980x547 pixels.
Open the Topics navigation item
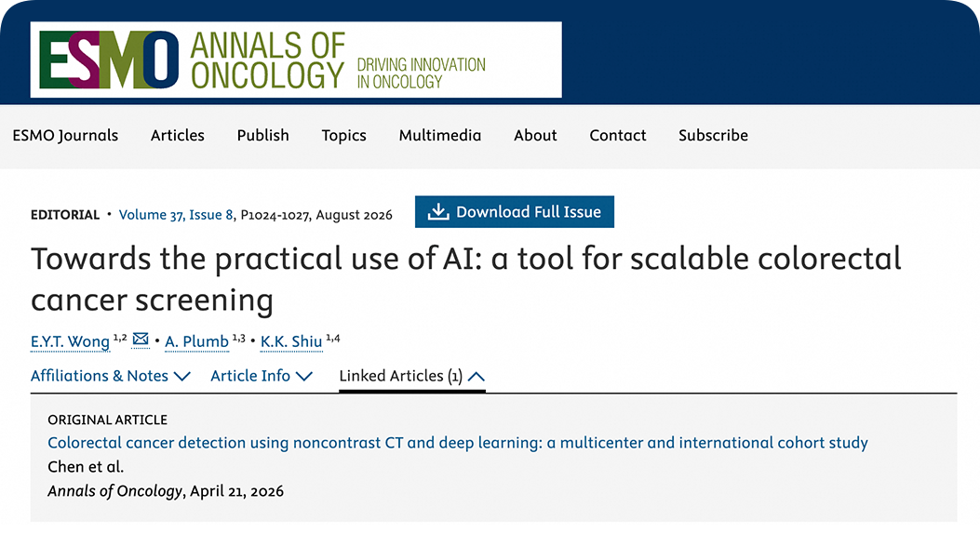343,136
